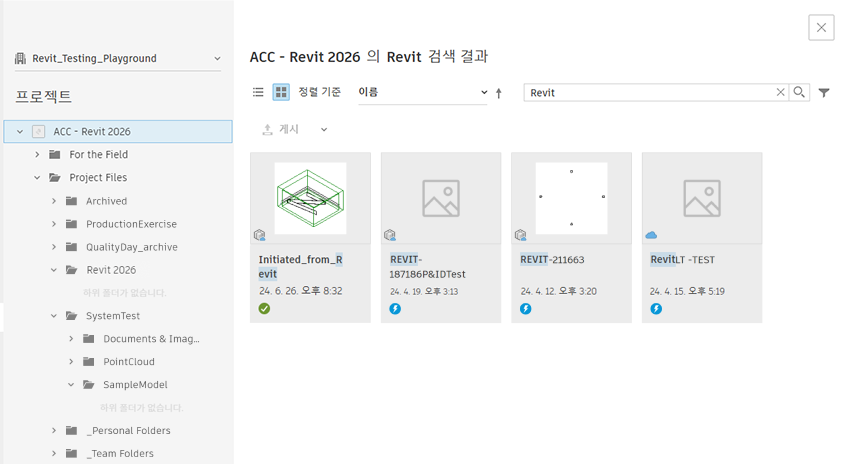The width and height of the screenshot is (851, 464).
Task: Click the hub building icon
Action: tap(20, 58)
